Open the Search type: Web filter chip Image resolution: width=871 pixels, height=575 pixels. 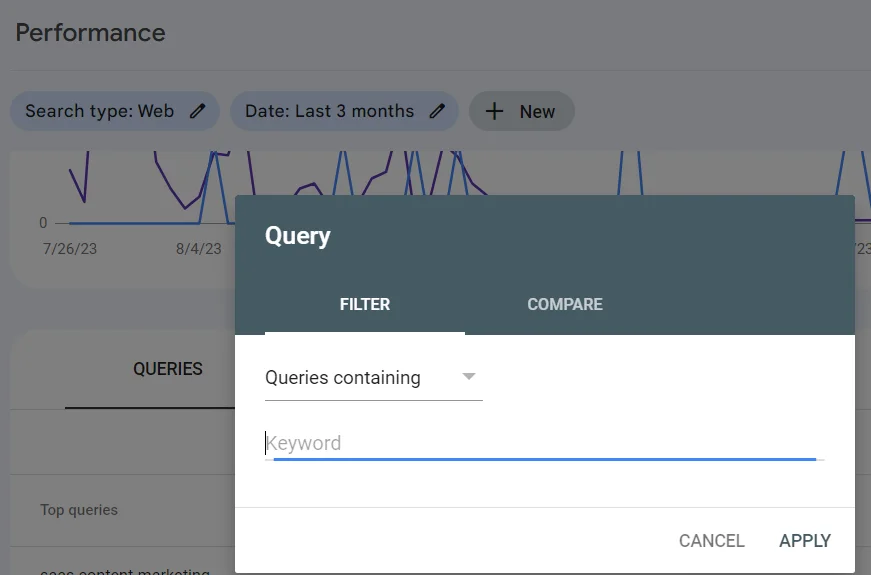[115, 111]
